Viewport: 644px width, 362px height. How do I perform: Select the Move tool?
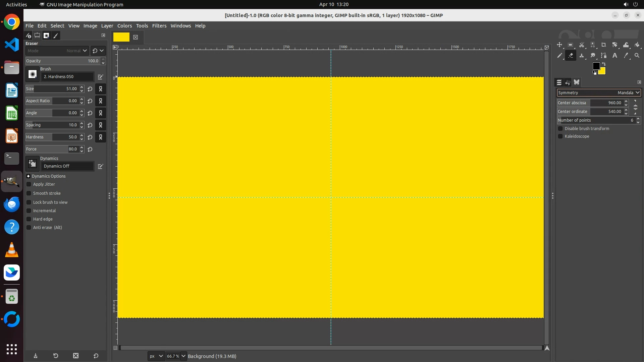(559, 45)
